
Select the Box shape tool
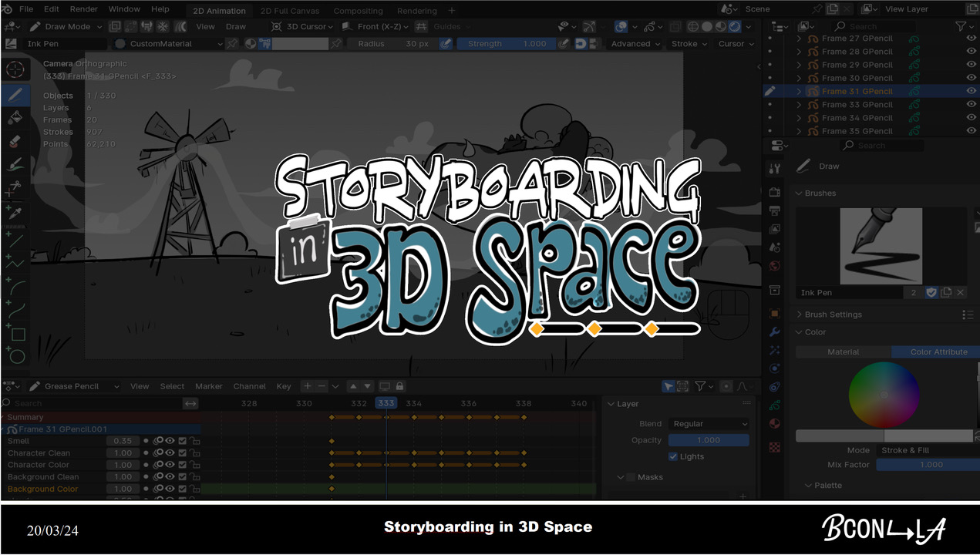pyautogui.click(x=17, y=334)
